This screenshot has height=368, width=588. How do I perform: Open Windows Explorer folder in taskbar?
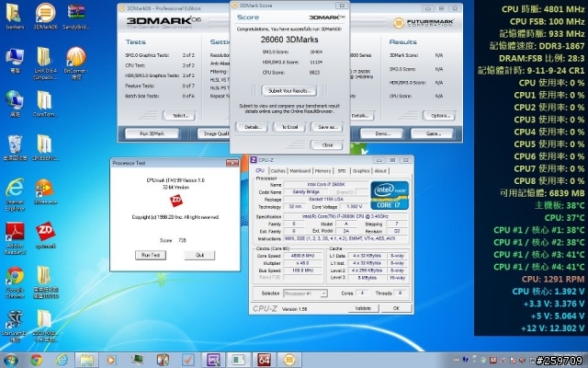pos(86,360)
